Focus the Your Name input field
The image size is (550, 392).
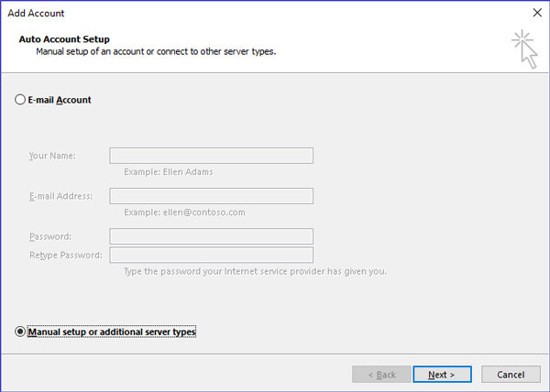tap(211, 156)
